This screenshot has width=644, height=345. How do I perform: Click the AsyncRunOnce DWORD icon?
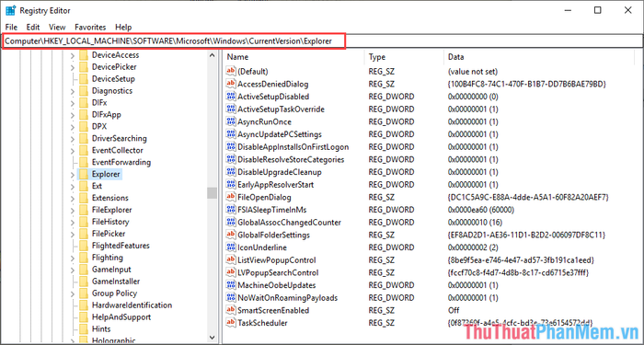(x=231, y=121)
